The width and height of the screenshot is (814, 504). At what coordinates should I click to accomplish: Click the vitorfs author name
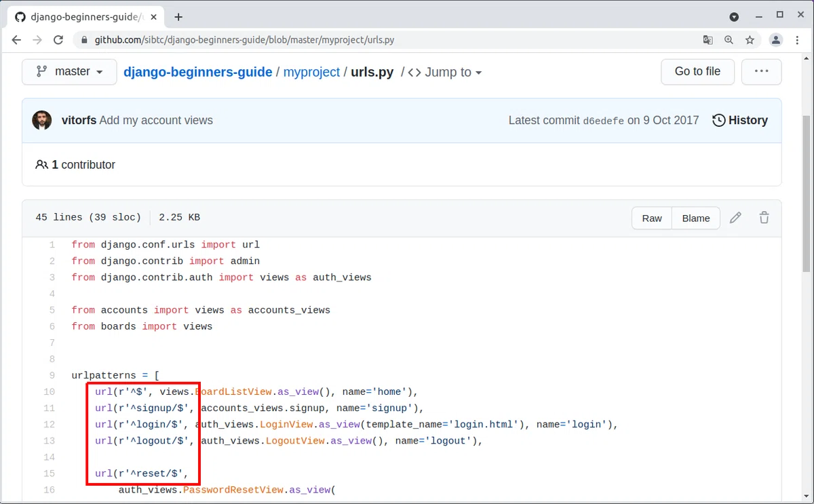pos(79,120)
